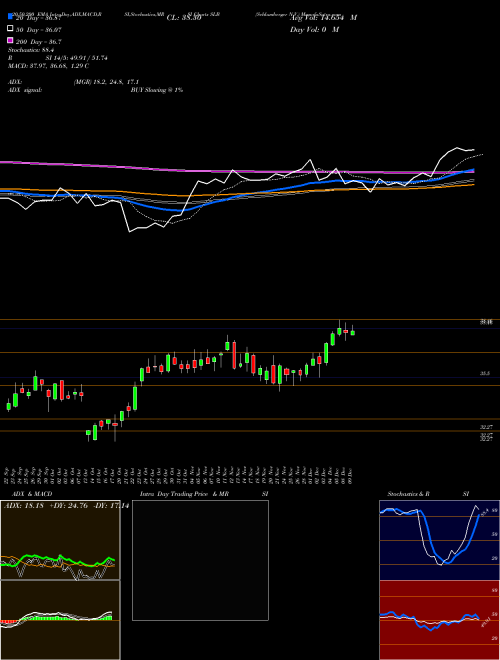The width and height of the screenshot is (500, 660).
Task: Click the '20 Day - 36.87' label
Action: coord(39,18)
